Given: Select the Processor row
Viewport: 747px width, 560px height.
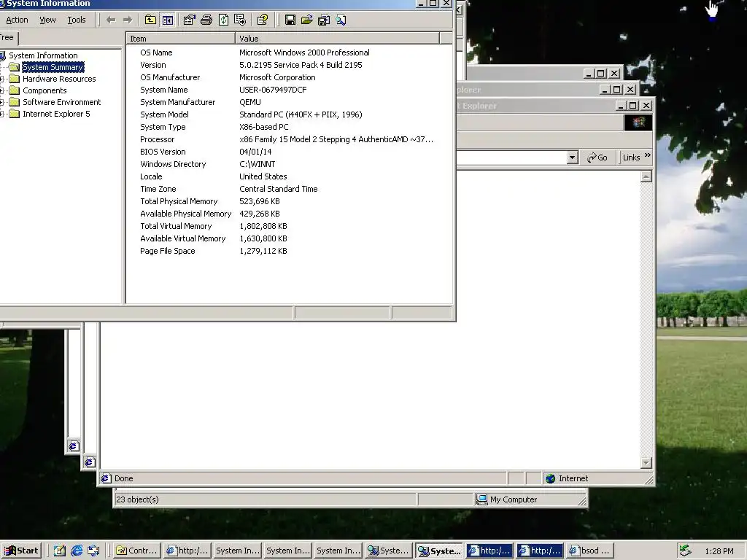Looking at the screenshot, I should (x=289, y=139).
